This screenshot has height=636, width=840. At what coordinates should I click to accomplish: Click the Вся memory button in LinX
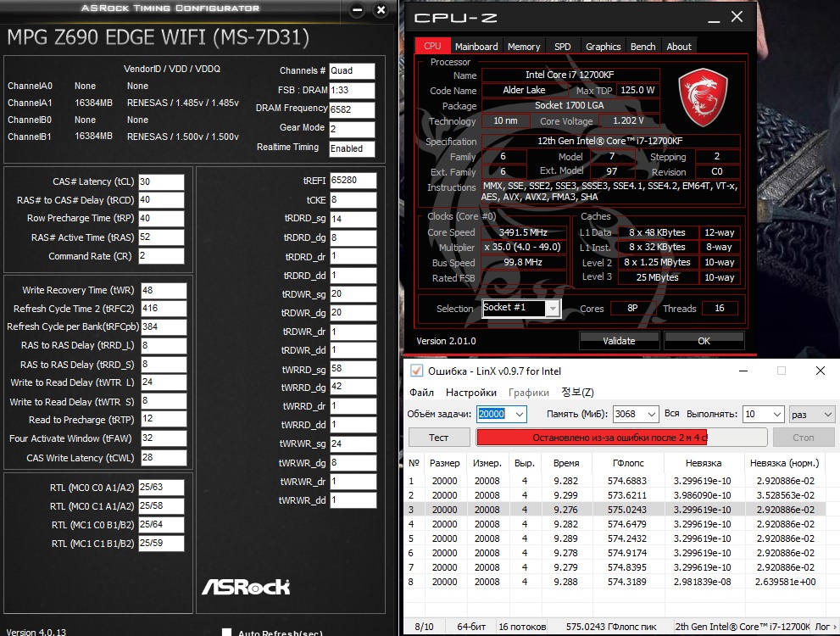click(672, 414)
